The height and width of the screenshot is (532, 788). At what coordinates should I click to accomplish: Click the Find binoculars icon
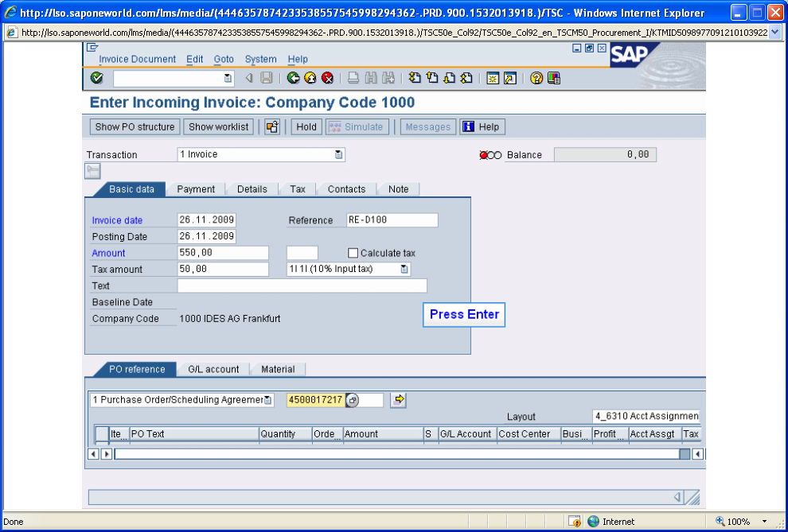(371, 78)
